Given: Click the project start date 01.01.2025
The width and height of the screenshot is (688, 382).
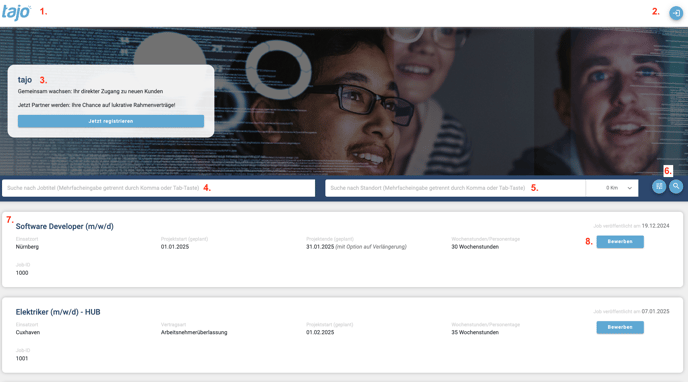Looking at the screenshot, I should (x=175, y=247).
